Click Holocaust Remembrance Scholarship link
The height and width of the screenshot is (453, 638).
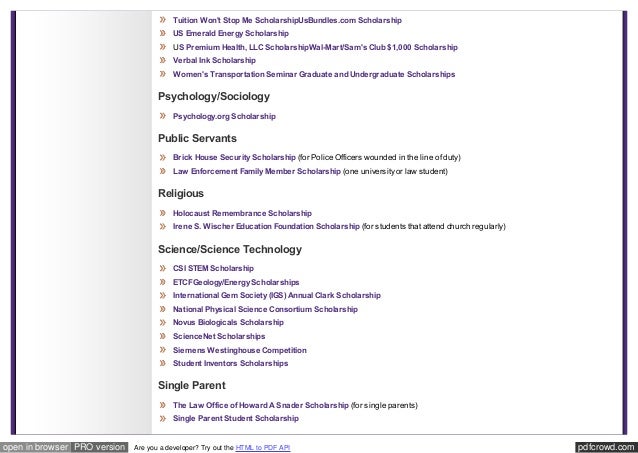pyautogui.click(x=242, y=213)
